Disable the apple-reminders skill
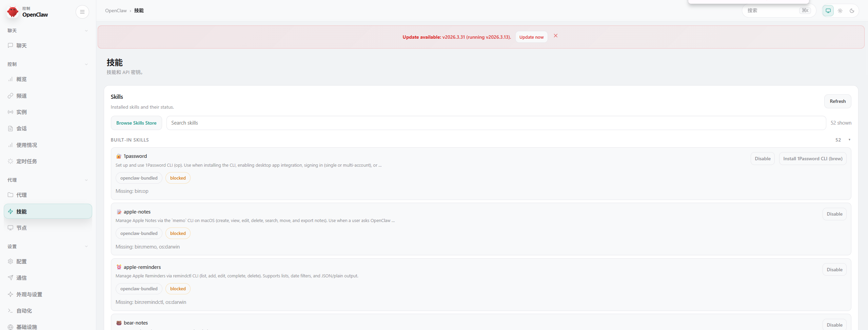The image size is (868, 330). click(834, 270)
